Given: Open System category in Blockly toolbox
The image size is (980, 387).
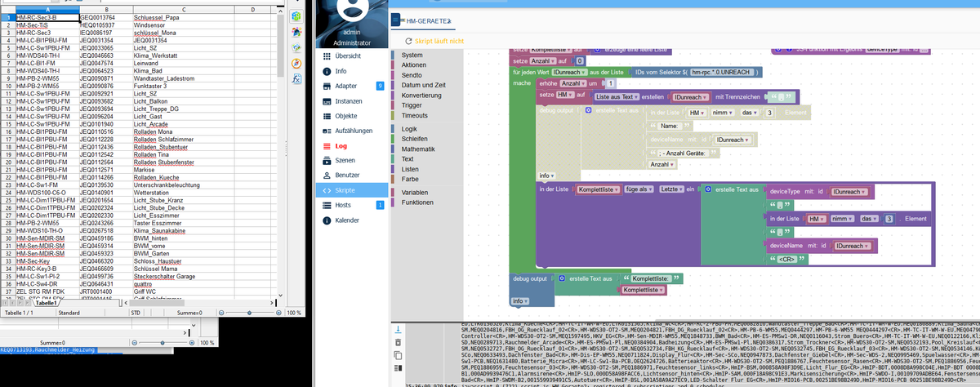Looking at the screenshot, I should click(x=412, y=55).
